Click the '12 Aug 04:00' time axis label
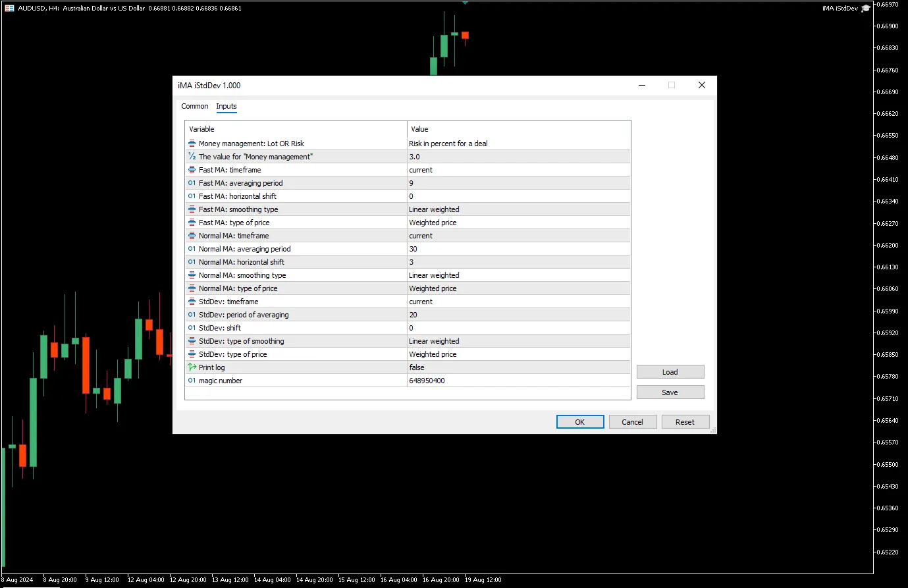 coord(146,580)
